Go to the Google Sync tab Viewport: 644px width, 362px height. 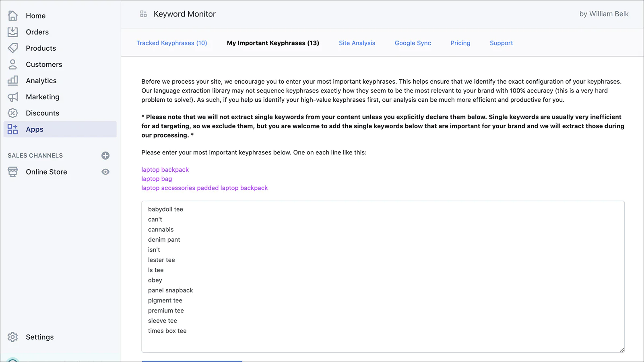click(413, 43)
